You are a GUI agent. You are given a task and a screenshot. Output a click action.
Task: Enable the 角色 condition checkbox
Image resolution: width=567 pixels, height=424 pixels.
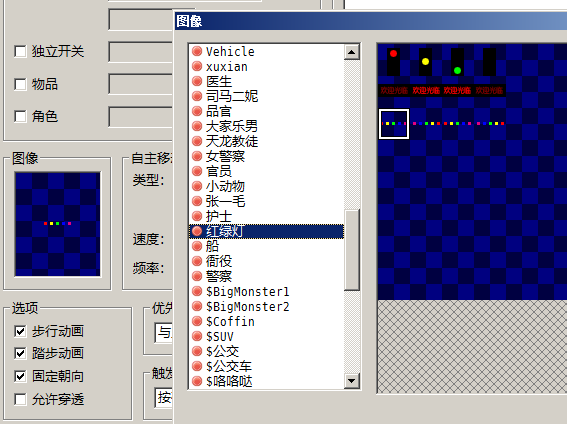tap(20, 116)
